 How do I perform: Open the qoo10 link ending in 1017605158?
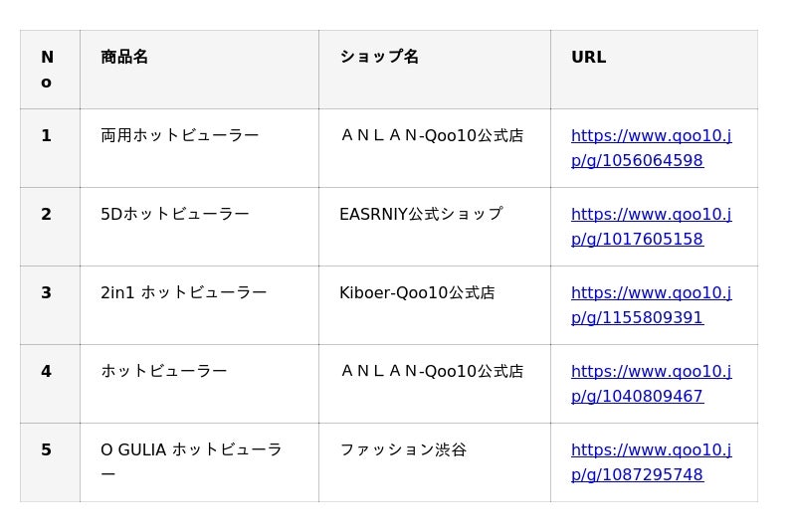coord(651,227)
